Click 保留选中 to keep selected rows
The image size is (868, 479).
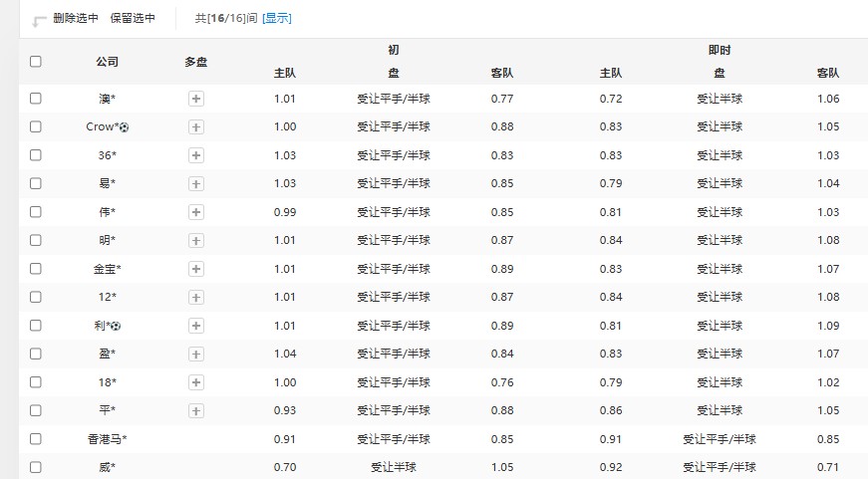133,18
